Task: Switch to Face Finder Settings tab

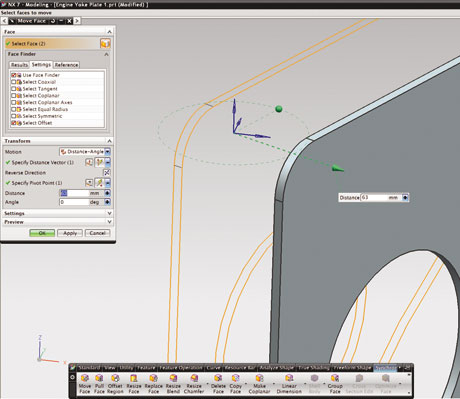Action: point(41,64)
